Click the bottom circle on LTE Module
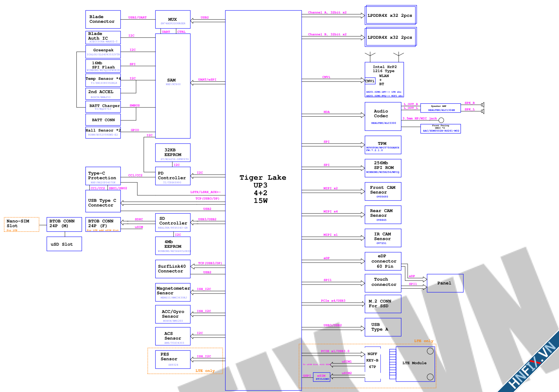The height and width of the screenshot is (392, 559). [x=430, y=377]
